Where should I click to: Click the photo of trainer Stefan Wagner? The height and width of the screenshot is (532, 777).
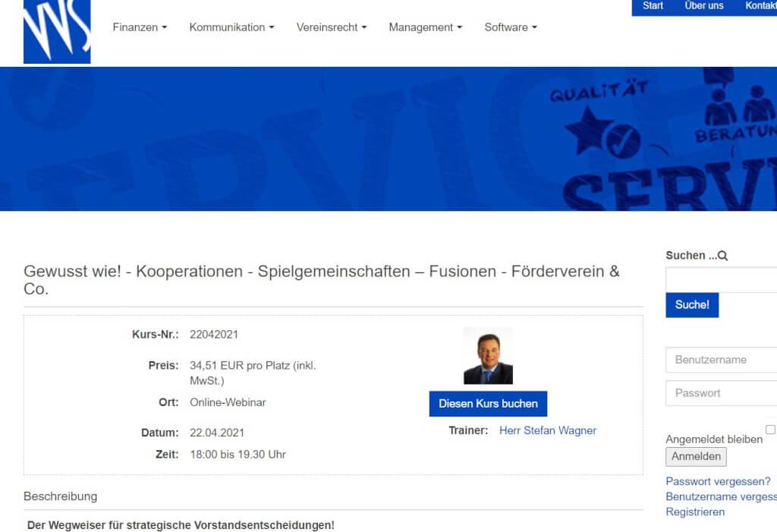click(488, 354)
